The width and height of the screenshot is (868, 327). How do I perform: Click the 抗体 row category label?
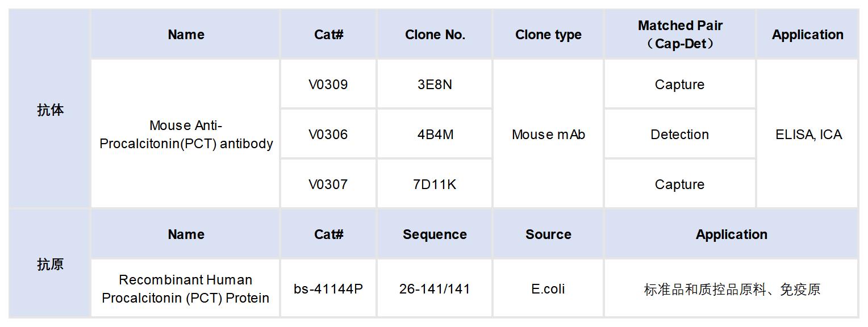50,110
